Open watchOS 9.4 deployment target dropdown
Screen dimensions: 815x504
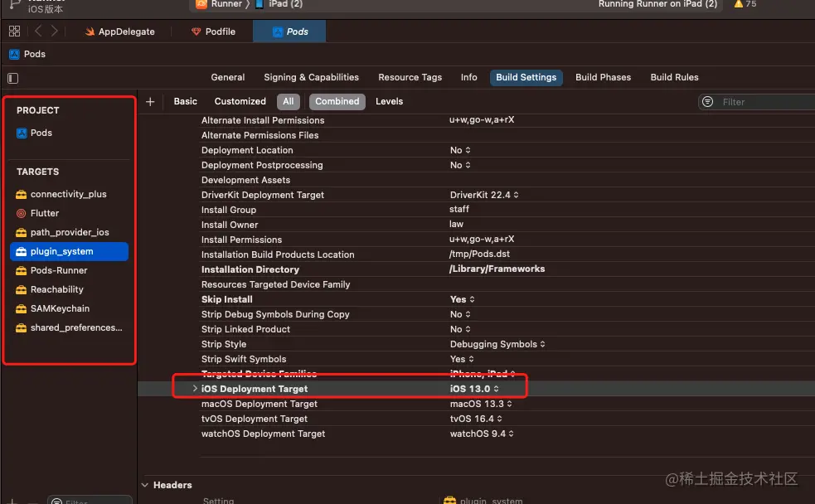pos(482,434)
